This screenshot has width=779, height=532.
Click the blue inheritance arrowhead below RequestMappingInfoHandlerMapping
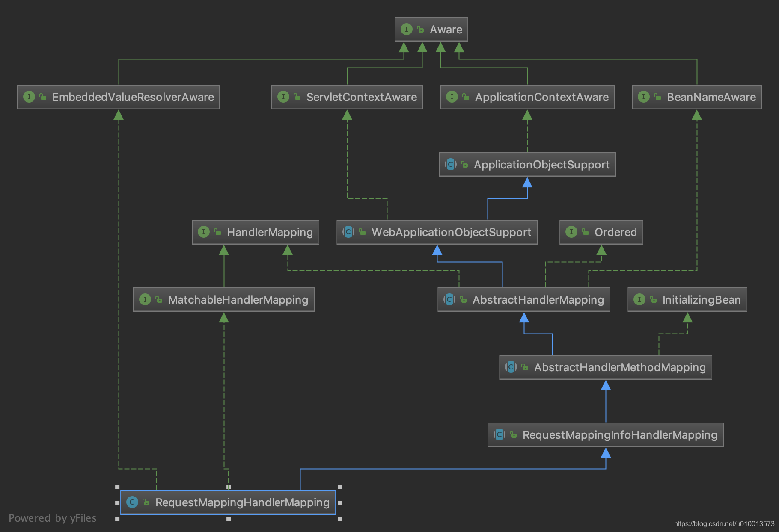pos(606,453)
